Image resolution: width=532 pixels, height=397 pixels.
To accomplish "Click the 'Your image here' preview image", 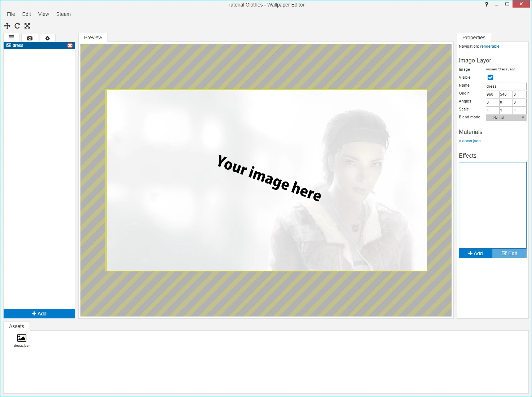I will [267, 180].
